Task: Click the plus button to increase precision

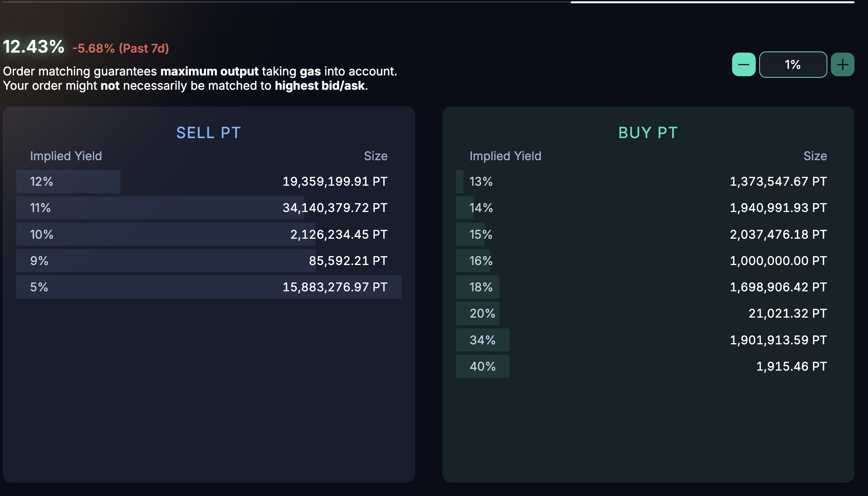Action: (842, 65)
